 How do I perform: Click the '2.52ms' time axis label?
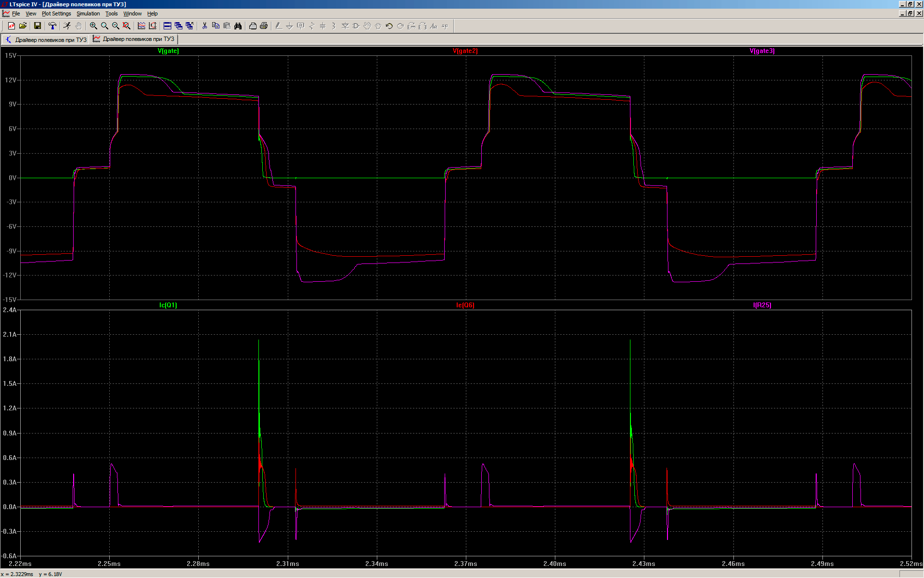coord(911,564)
